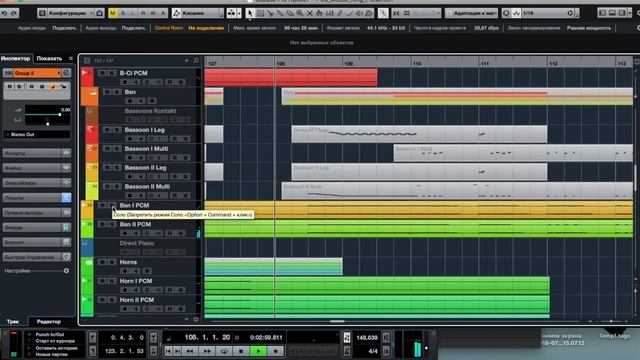Expand the Эквалайзеры inspector section
This screenshot has height=360, width=640.
point(32,183)
